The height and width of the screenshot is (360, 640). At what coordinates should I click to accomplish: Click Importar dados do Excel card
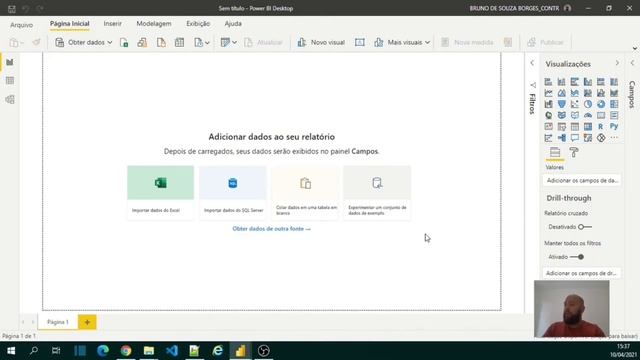coord(160,192)
